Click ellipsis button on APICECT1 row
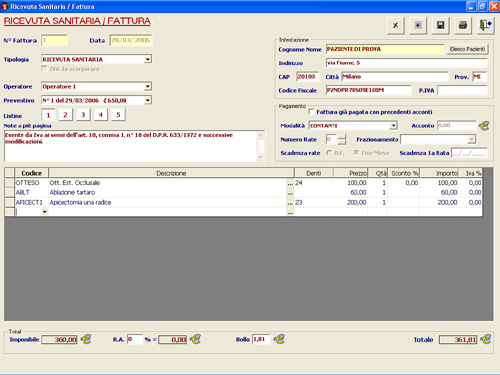 (x=290, y=202)
